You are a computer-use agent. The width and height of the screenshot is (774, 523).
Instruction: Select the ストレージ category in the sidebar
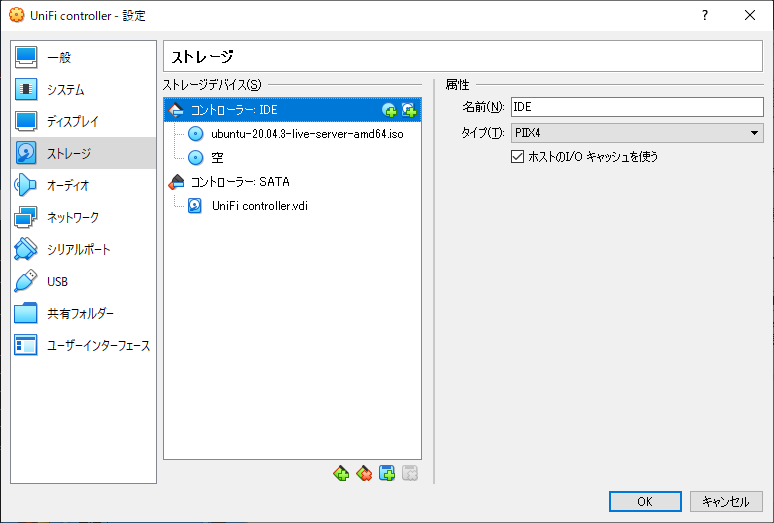click(x=83, y=153)
